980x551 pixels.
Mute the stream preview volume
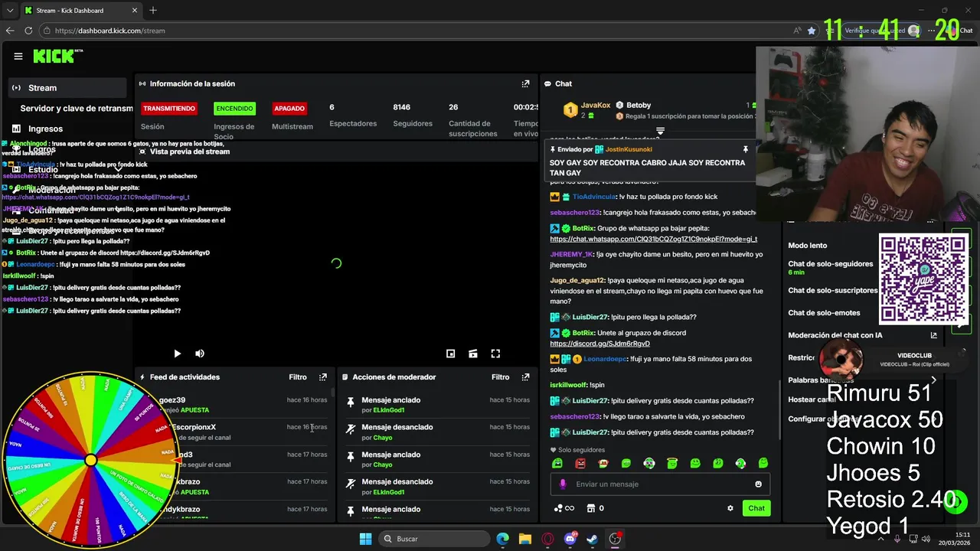[x=200, y=354]
